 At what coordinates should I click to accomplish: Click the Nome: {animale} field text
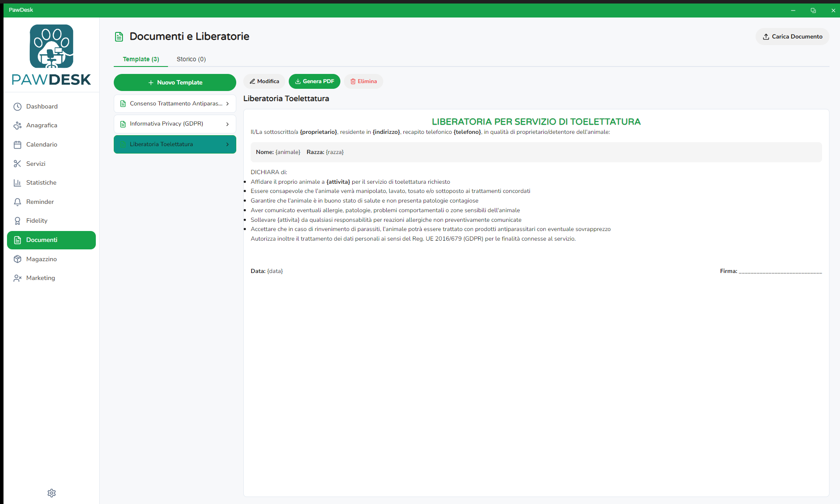[x=278, y=152]
